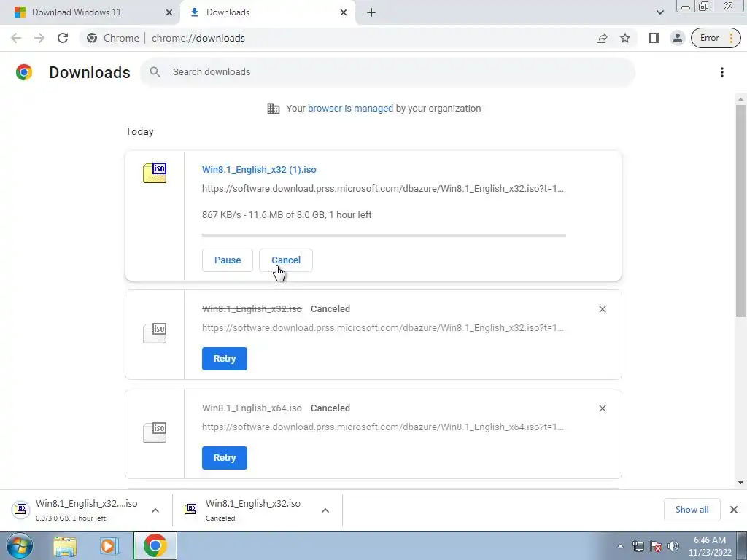Open Windows Explorer from taskbar

click(65, 546)
